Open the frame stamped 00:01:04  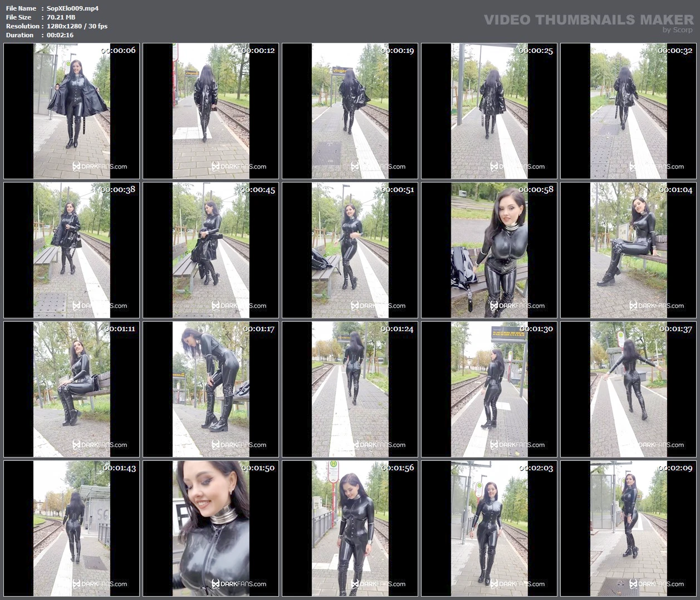[x=628, y=250]
